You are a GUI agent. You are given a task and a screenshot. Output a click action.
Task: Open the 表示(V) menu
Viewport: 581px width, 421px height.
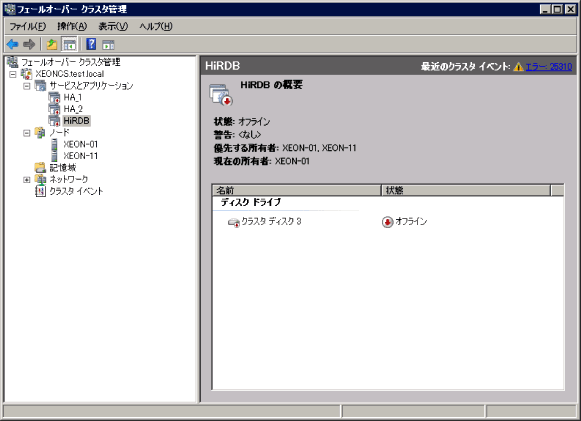[113, 26]
